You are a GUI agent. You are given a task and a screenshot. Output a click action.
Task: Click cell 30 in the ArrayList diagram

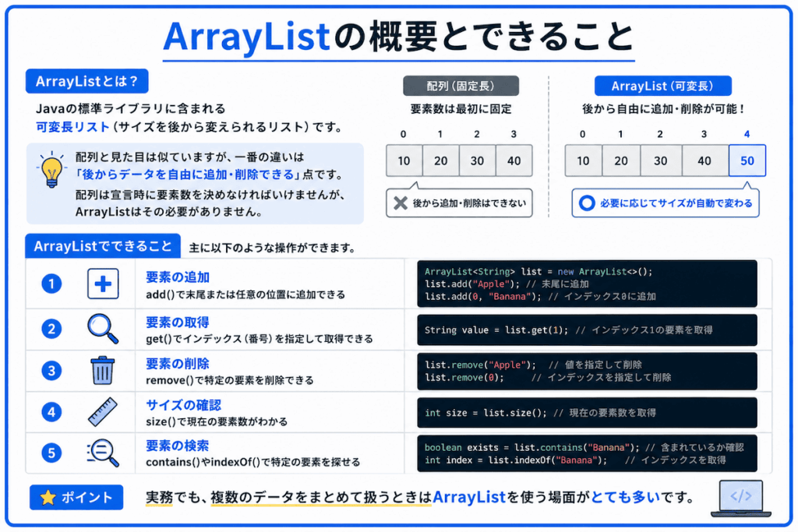[661, 160]
